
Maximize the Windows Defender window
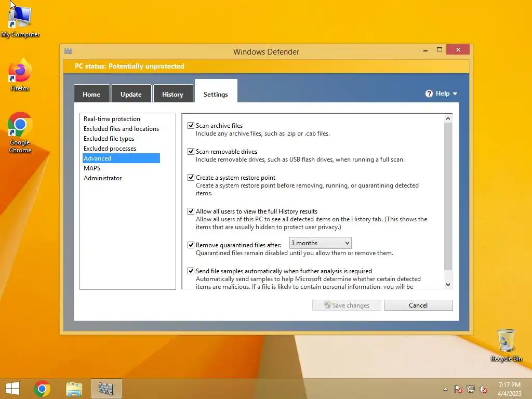point(440,49)
